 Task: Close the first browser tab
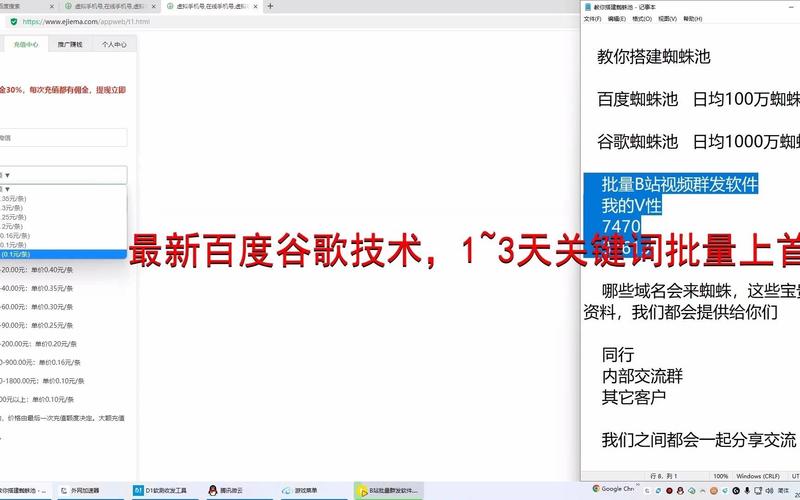point(52,7)
